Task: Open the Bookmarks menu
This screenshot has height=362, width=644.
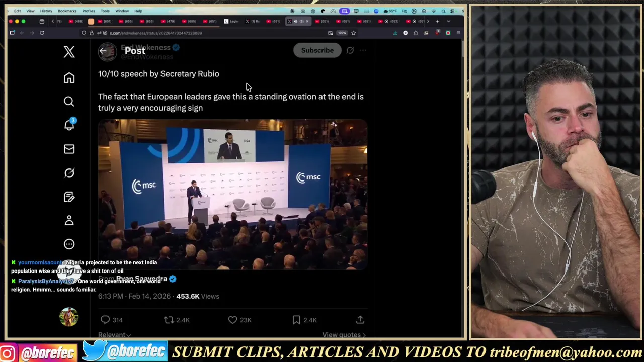Action: pos(67,11)
